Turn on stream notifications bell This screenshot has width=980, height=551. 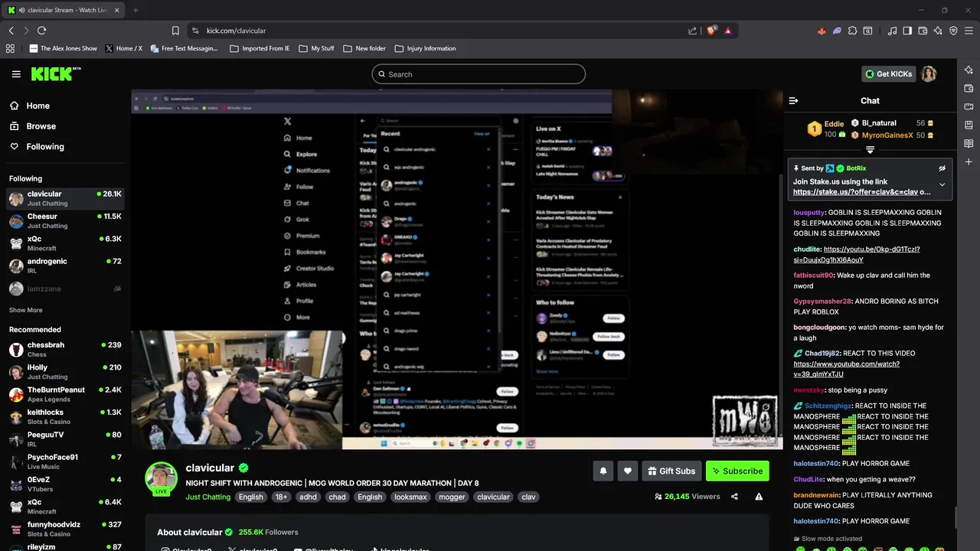(603, 471)
